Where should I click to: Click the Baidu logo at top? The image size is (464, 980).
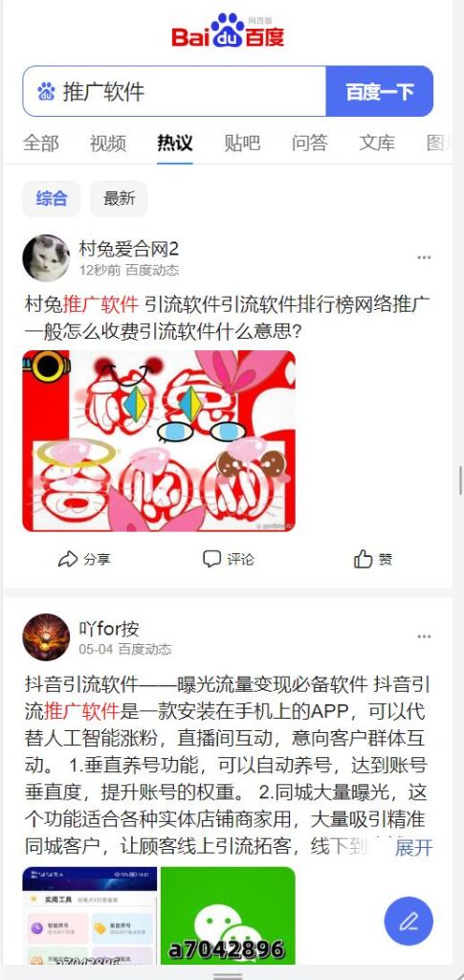pos(228,31)
